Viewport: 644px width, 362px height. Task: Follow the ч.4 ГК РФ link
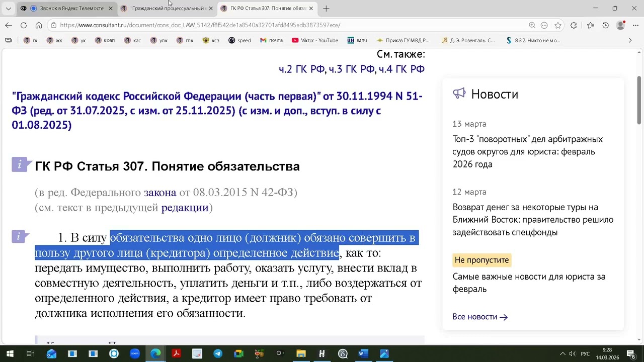401,69
